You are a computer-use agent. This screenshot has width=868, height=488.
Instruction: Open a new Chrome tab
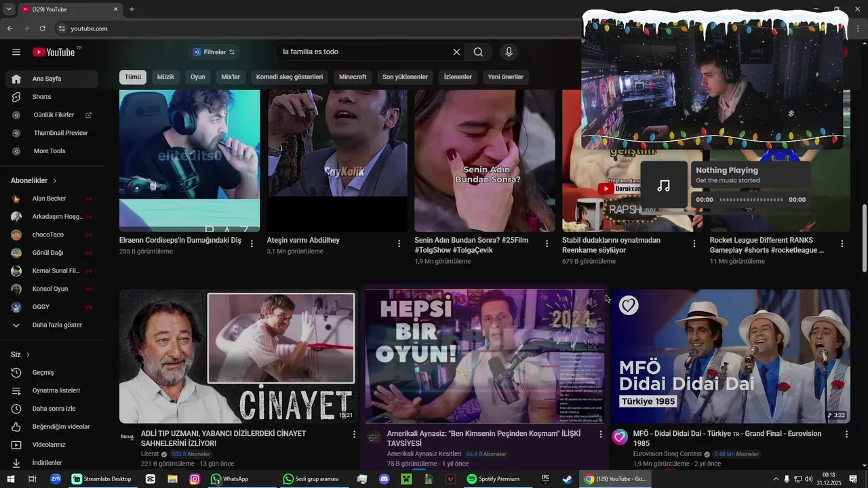click(x=132, y=9)
